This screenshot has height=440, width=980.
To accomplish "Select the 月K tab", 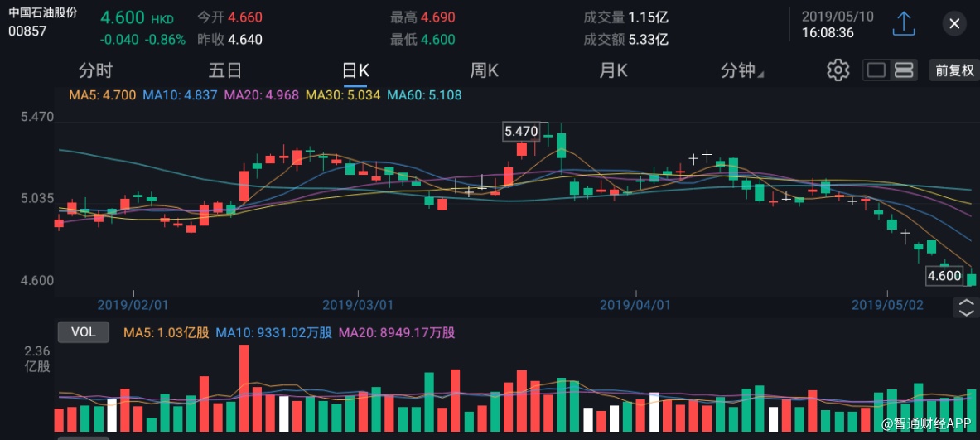I will click(x=613, y=70).
